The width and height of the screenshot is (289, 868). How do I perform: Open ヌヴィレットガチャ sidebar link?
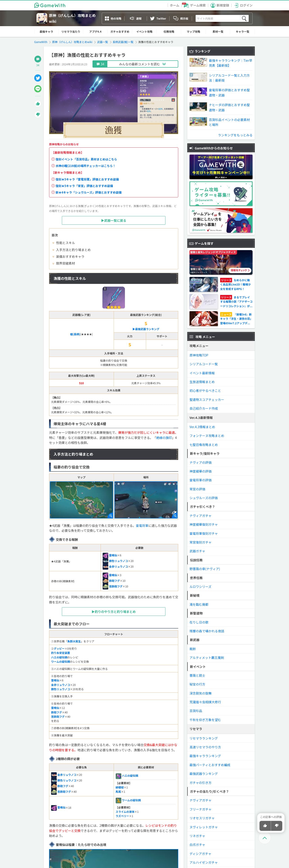pos(203,827)
